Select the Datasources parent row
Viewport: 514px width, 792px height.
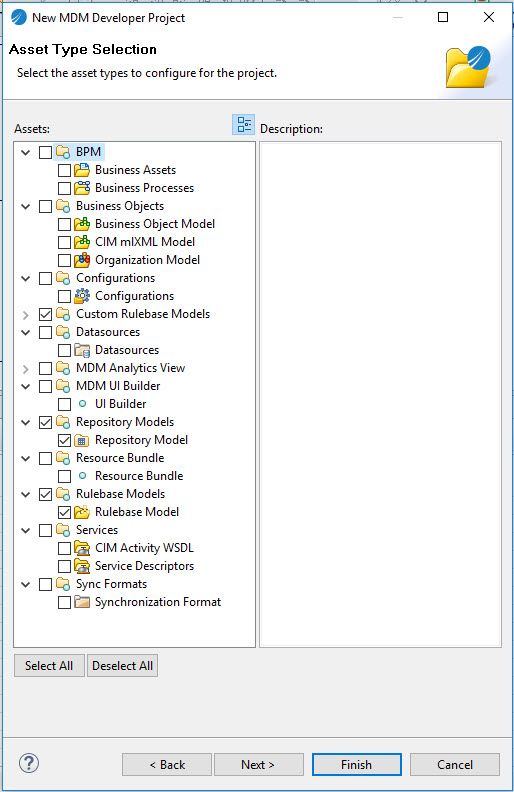click(108, 332)
